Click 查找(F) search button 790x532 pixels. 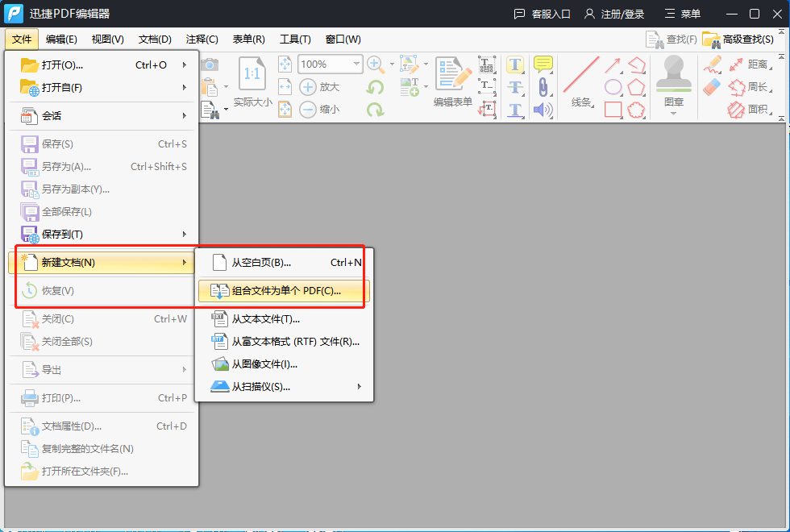click(671, 39)
